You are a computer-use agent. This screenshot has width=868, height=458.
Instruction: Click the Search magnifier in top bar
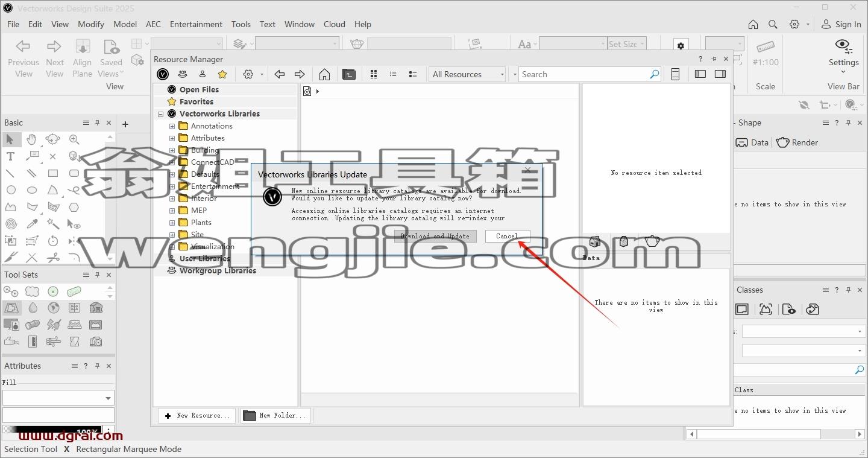(773, 24)
